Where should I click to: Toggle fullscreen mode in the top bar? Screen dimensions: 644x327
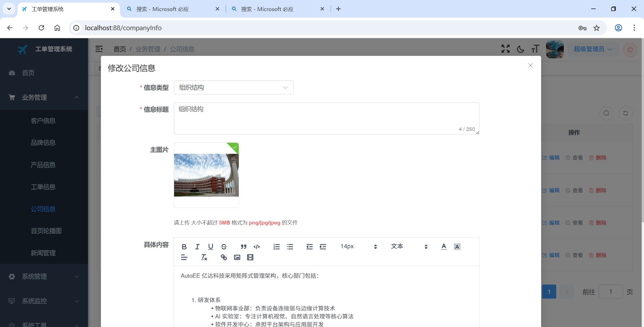pos(505,49)
